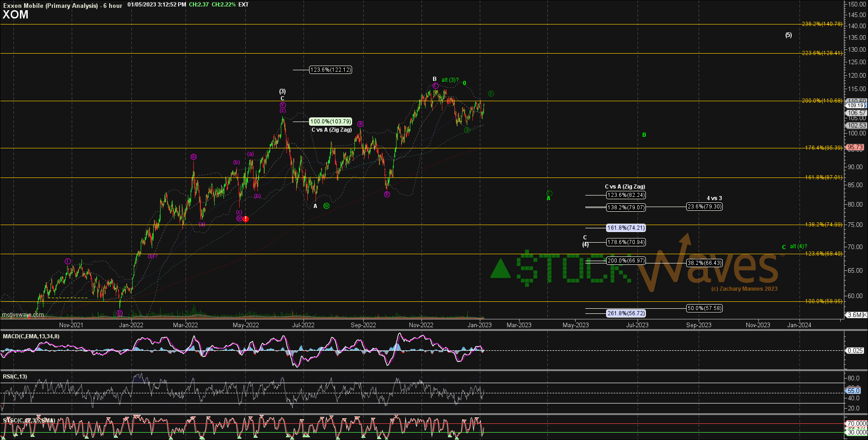Select the 138.2%(74.99) Fibonacci level label
The height and width of the screenshot is (440, 868).
coord(823,225)
